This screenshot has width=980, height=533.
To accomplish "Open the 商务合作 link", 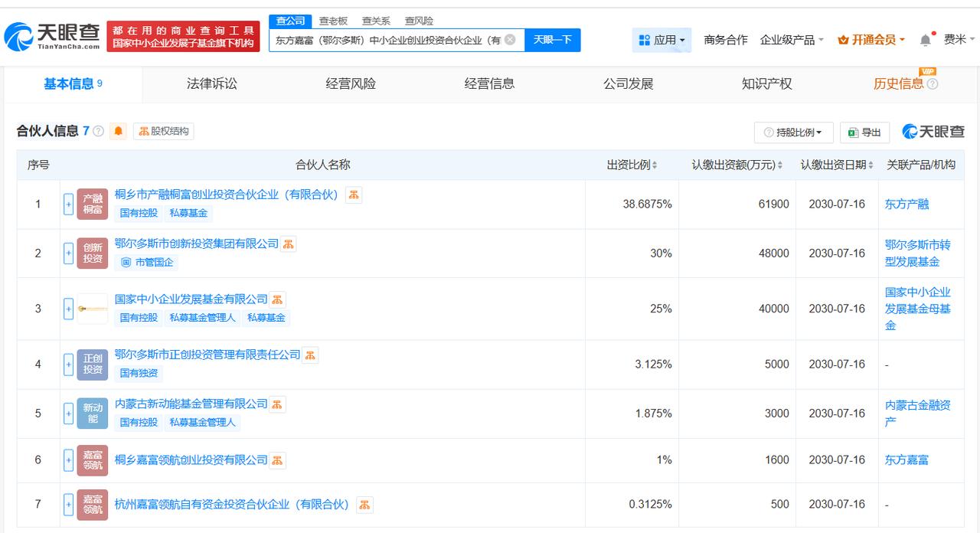I will tap(726, 40).
